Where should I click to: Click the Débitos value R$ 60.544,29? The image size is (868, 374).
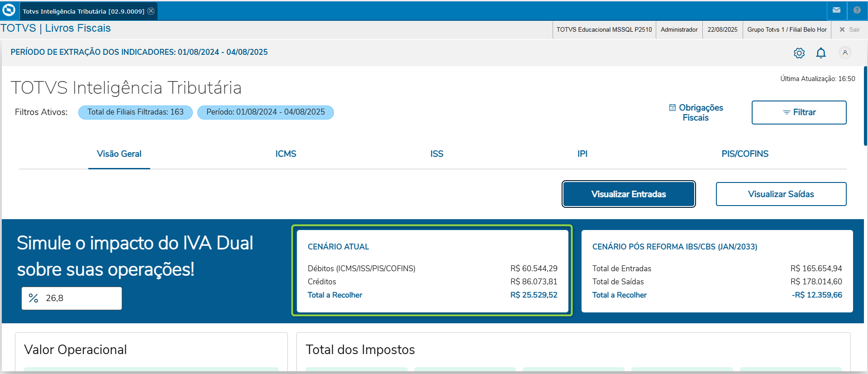[534, 269]
